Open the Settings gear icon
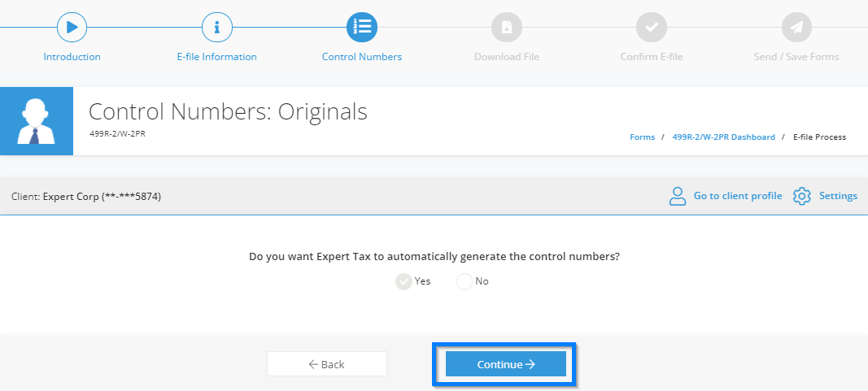 801,196
